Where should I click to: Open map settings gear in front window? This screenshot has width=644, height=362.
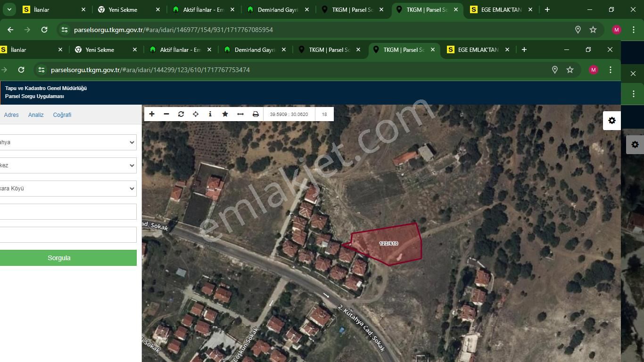612,121
